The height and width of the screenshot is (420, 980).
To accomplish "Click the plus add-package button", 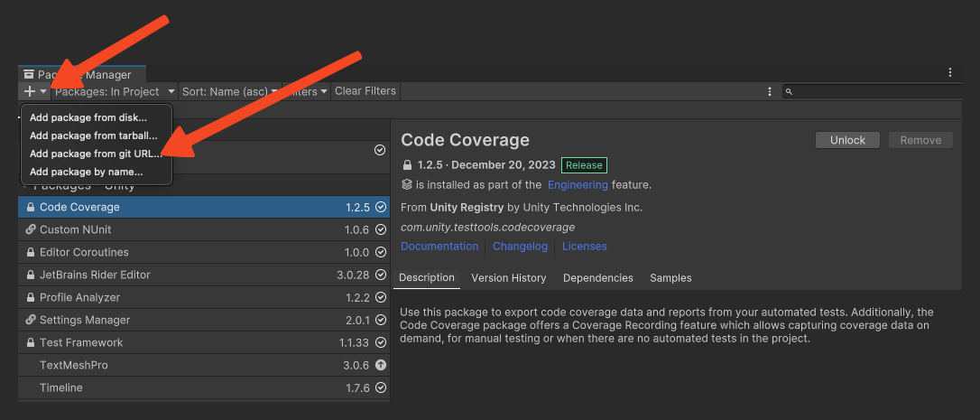I will click(x=30, y=91).
